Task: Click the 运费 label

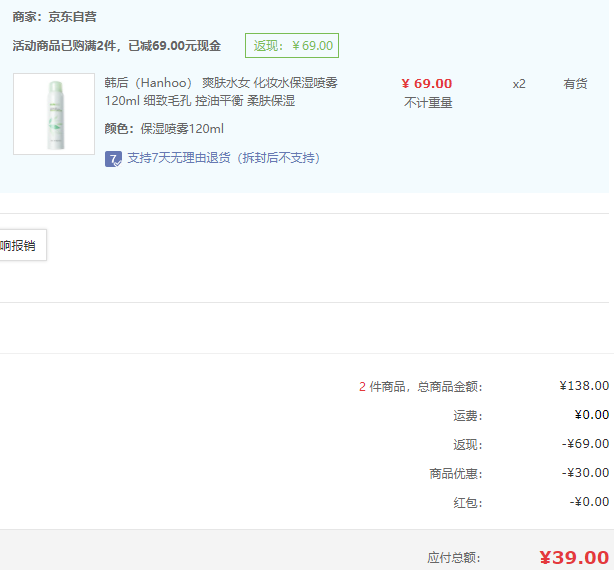Action: click(x=468, y=416)
